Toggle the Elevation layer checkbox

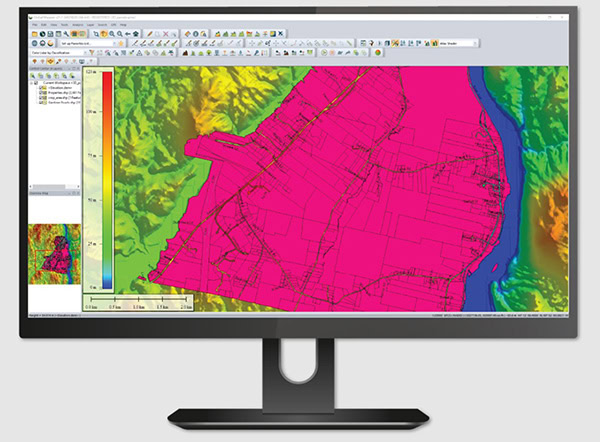pos(41,88)
